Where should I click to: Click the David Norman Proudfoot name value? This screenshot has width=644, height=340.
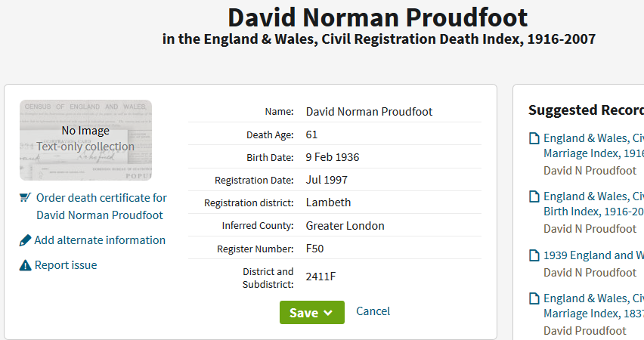coord(369,112)
